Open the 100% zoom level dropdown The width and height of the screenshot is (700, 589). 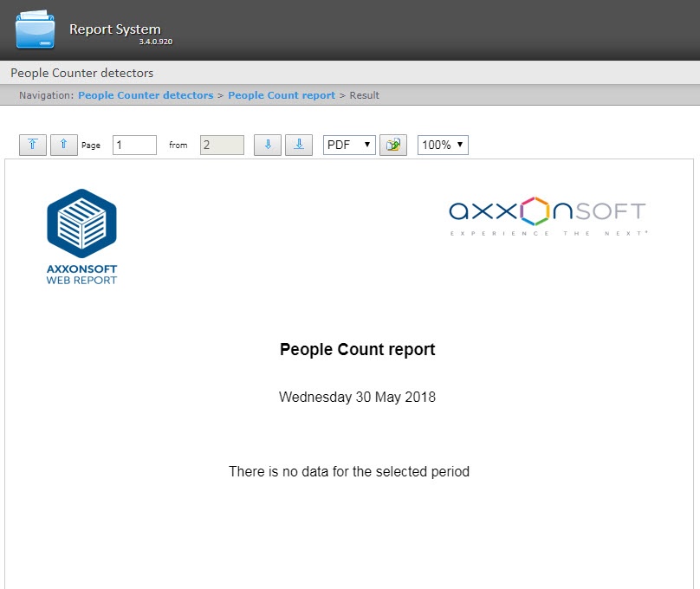coord(443,145)
